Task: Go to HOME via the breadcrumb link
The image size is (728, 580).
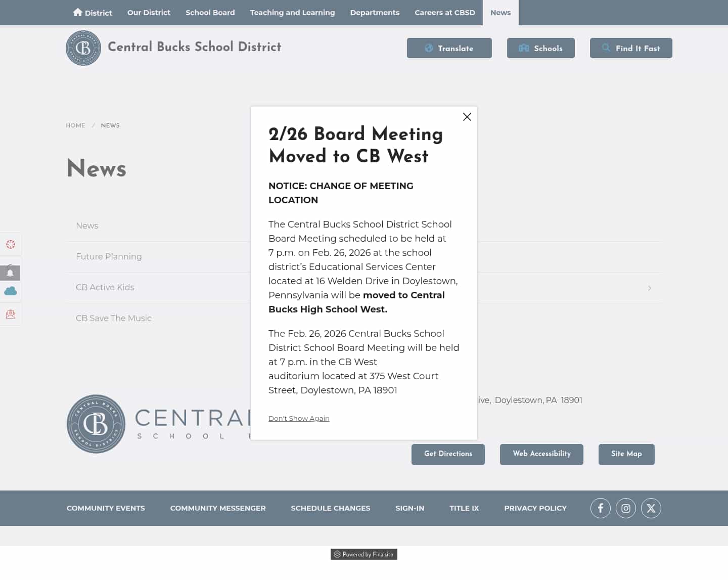Action: click(x=75, y=125)
